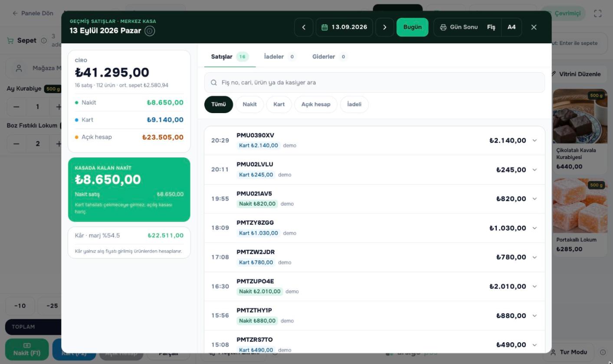Filter sales by Kart
This screenshot has height=364, width=613.
(279, 104)
